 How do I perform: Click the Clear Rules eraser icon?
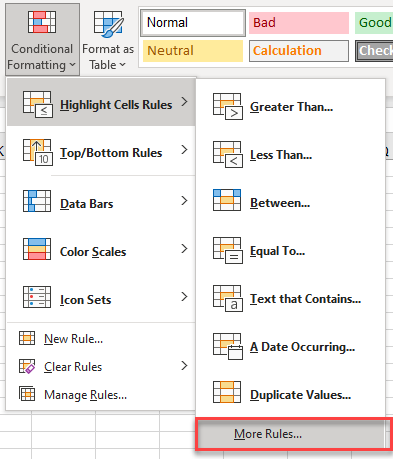pos(27,366)
